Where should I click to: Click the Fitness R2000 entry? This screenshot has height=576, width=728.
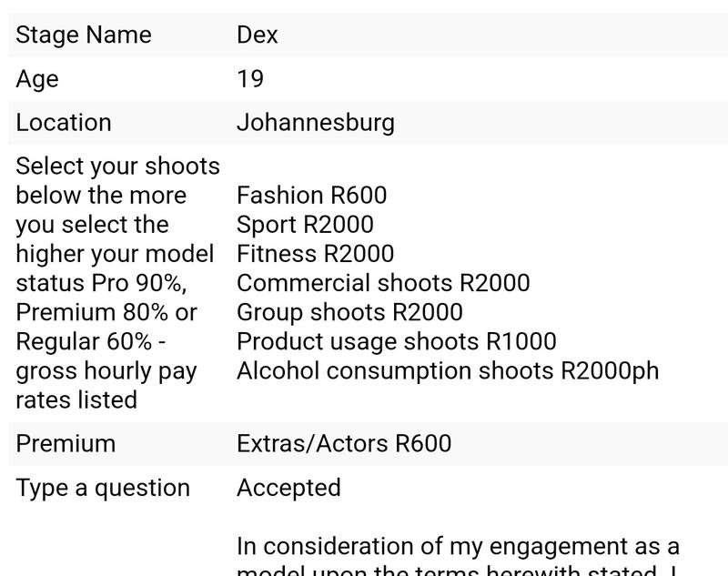[x=315, y=254]
